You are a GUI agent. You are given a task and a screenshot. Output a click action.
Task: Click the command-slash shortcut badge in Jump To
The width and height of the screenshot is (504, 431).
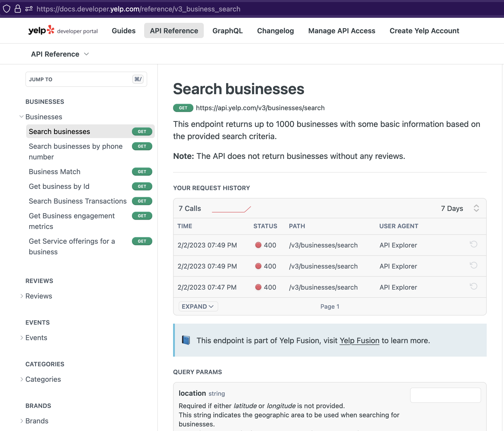tap(138, 79)
